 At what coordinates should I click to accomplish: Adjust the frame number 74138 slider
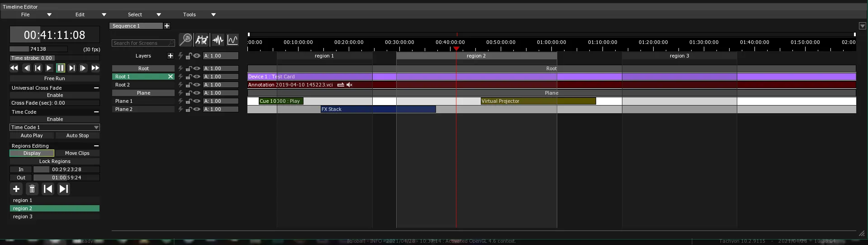(38, 49)
